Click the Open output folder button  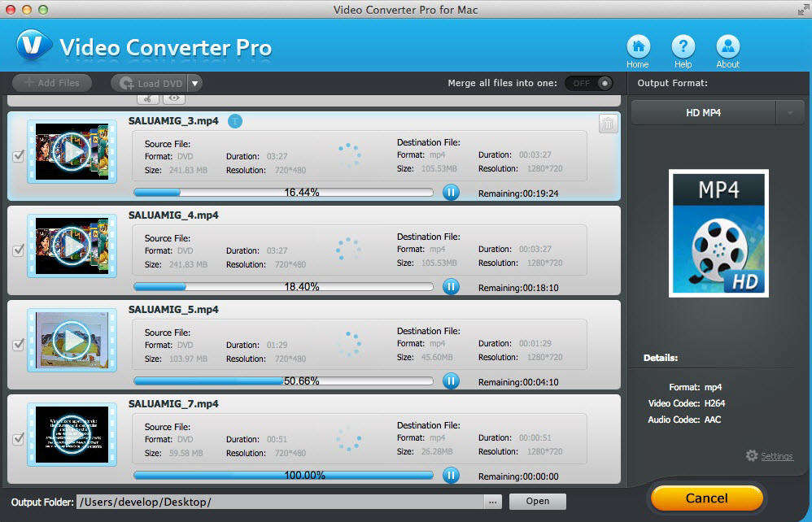538,501
